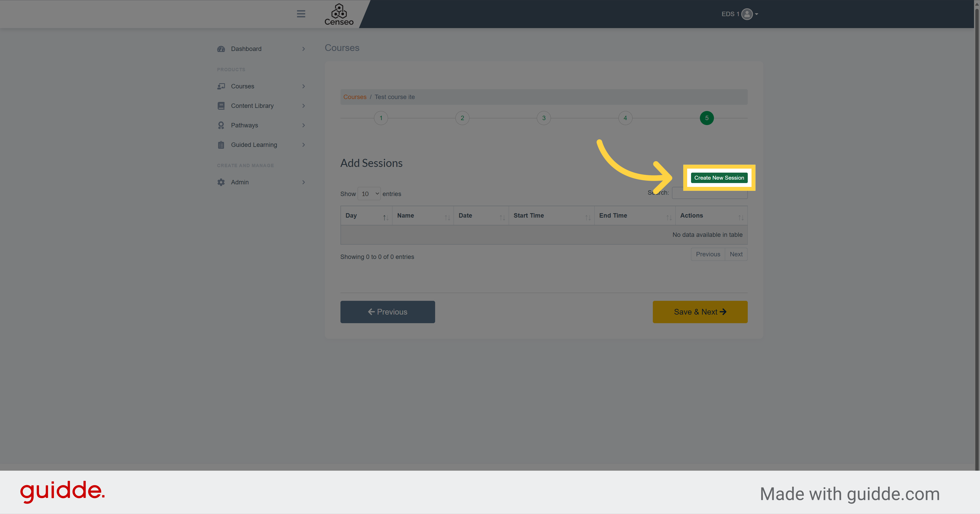Click the Guided Learning clipboard icon
980x514 pixels.
tap(221, 145)
